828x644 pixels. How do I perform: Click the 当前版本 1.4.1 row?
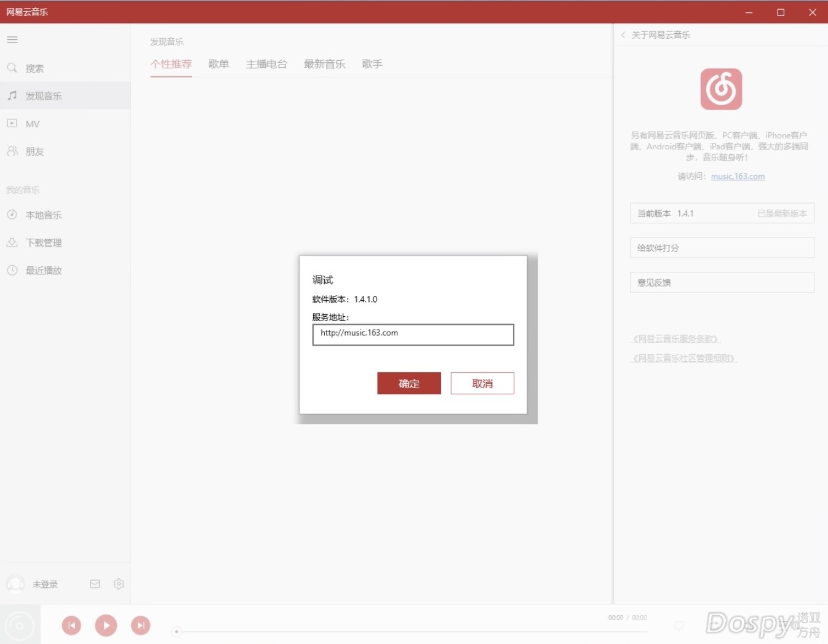click(722, 213)
